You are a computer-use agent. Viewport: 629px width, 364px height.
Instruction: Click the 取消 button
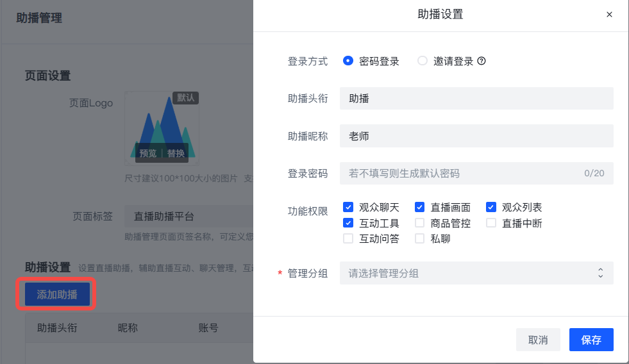coord(537,340)
